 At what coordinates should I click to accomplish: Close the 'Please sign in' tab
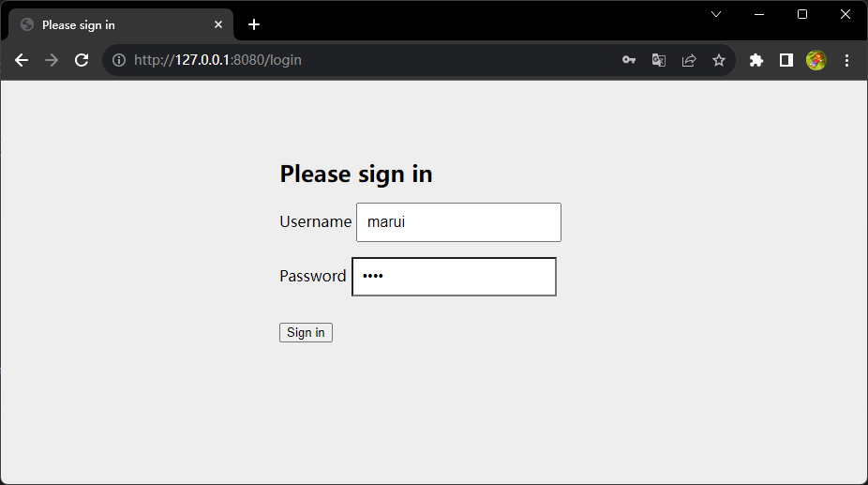pyautogui.click(x=219, y=24)
